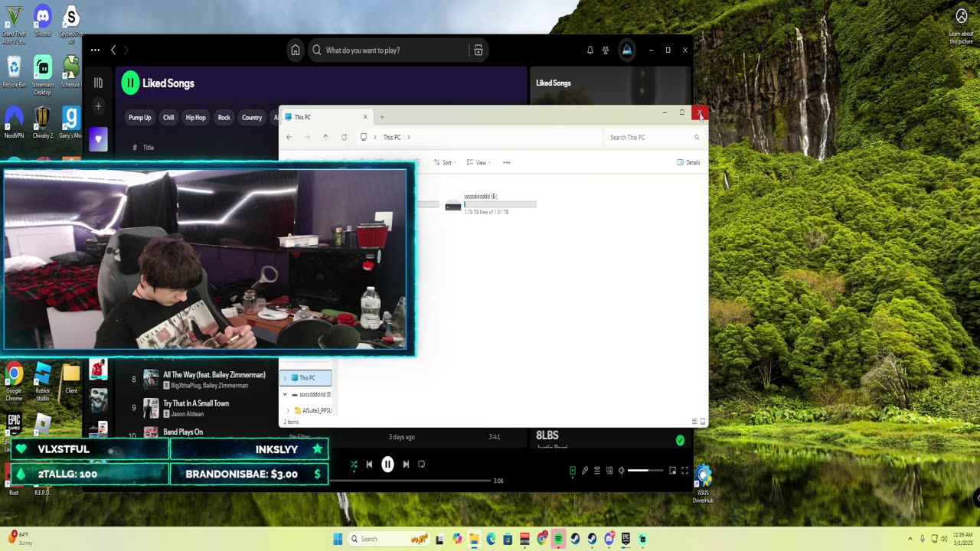Click the Search This PC field
This screenshot has width=980, height=551.
pyautogui.click(x=654, y=138)
